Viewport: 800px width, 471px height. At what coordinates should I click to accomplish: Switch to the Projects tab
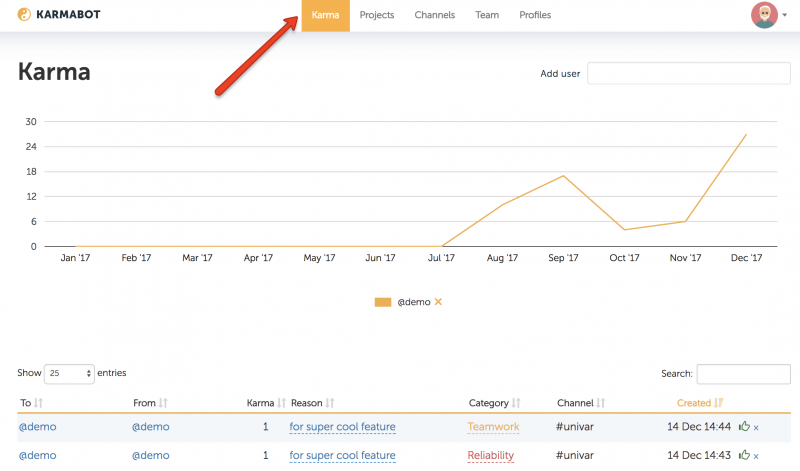tap(377, 15)
